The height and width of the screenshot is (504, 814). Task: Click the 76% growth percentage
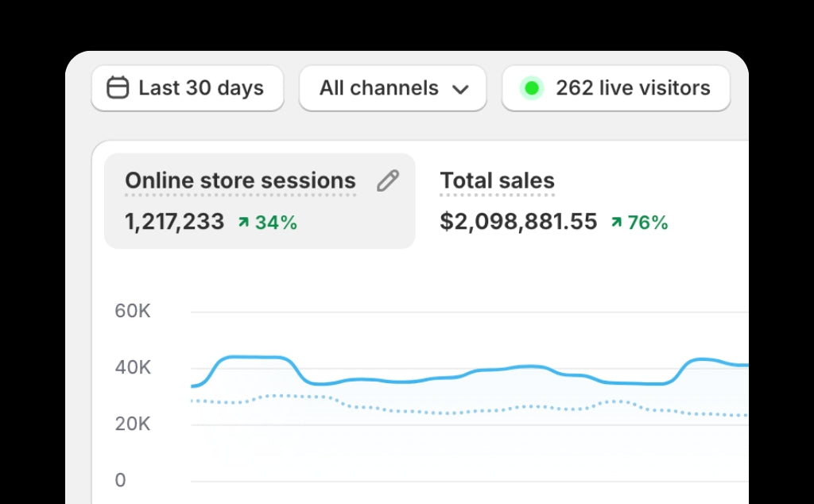point(648,223)
